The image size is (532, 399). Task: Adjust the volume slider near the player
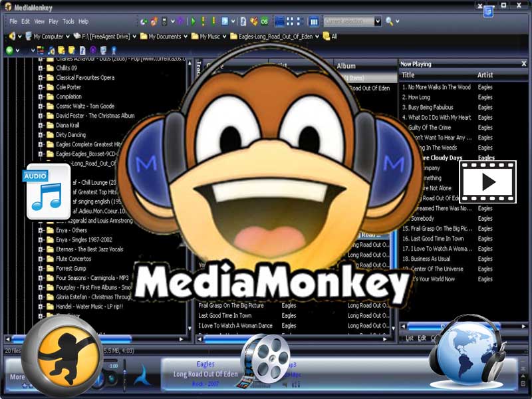pyautogui.click(x=124, y=374)
